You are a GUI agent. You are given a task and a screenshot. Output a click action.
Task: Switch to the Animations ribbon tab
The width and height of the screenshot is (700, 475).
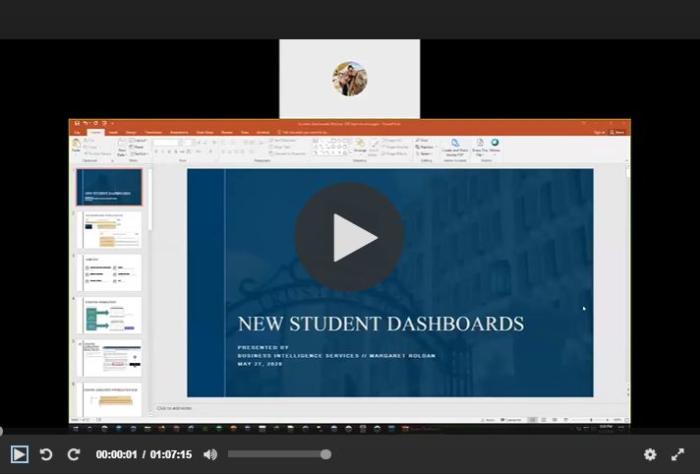pos(179,133)
